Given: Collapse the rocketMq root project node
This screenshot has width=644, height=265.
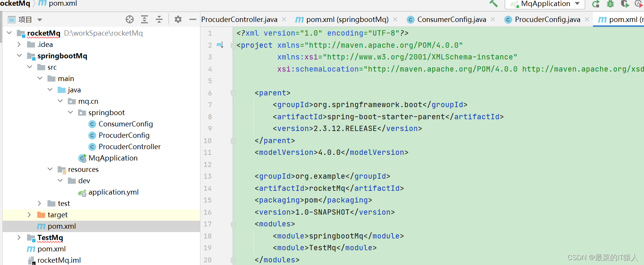Looking at the screenshot, I should [9, 33].
